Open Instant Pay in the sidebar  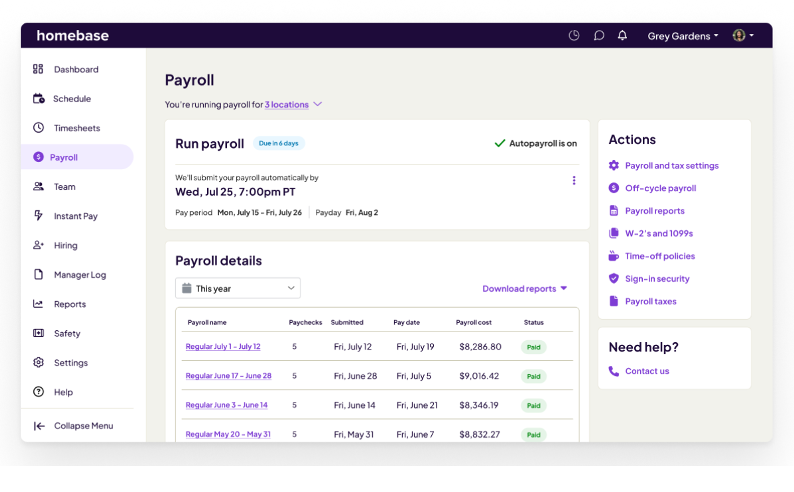77,216
